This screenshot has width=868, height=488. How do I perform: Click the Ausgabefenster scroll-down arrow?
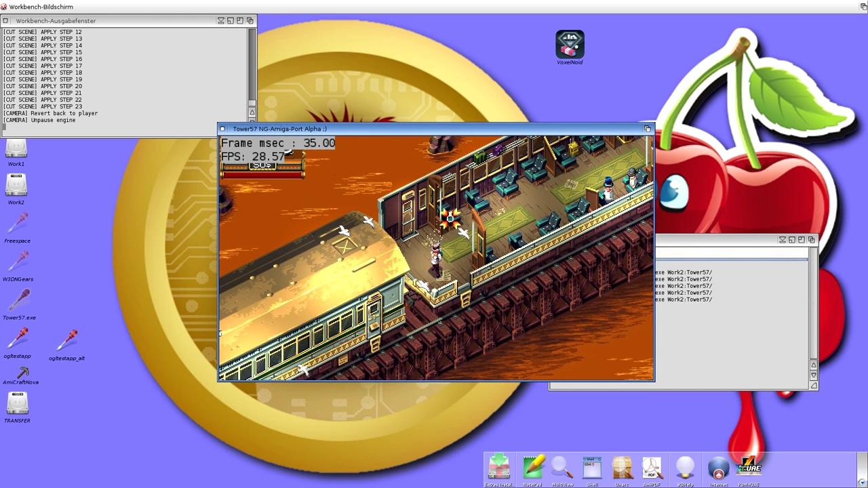pos(252,121)
